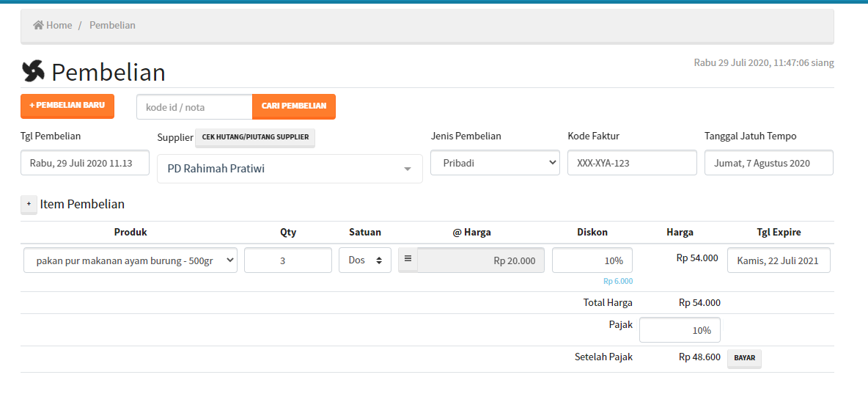This screenshot has width=868, height=394.
Task: Click the Tanggal Jatuh Tempo date field
Action: tap(768, 163)
